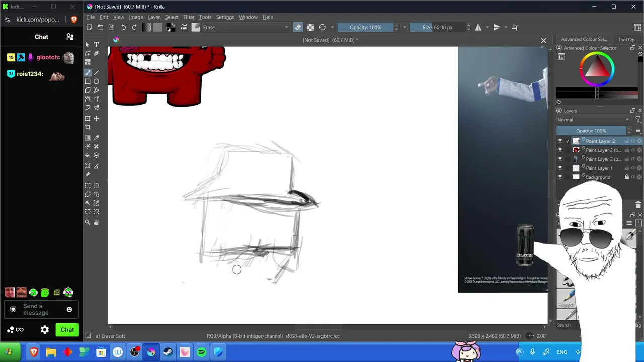Open the Edit menu
This screenshot has height=362, width=644.
click(104, 17)
